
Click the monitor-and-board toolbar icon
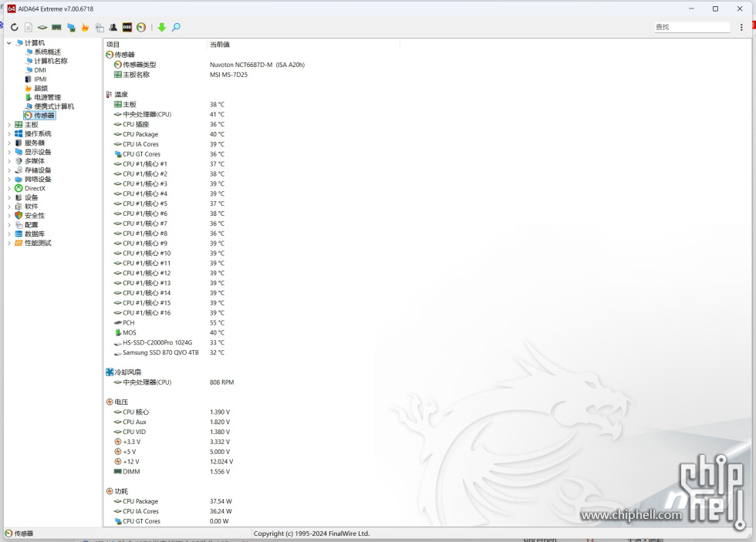pos(71,28)
